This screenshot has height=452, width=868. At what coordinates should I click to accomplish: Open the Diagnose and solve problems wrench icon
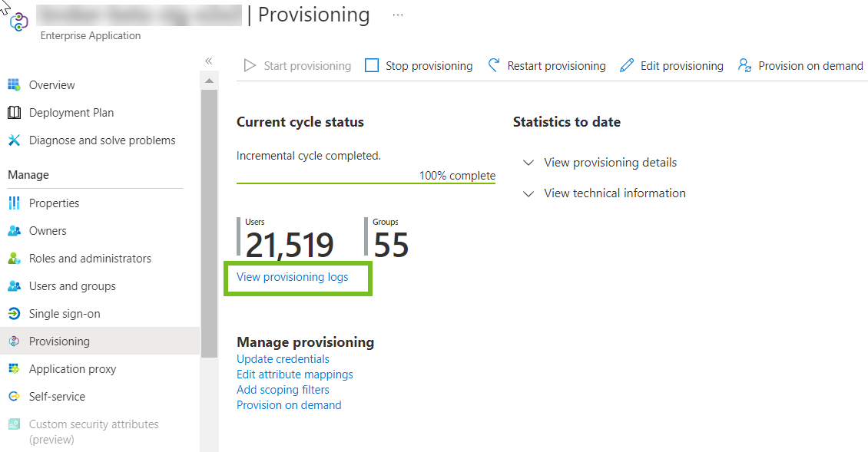coord(14,140)
